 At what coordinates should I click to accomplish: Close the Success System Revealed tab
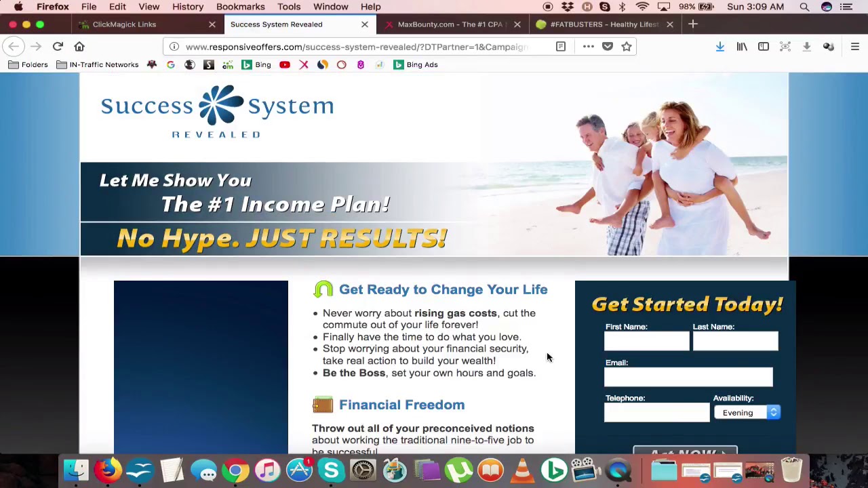[x=365, y=24]
